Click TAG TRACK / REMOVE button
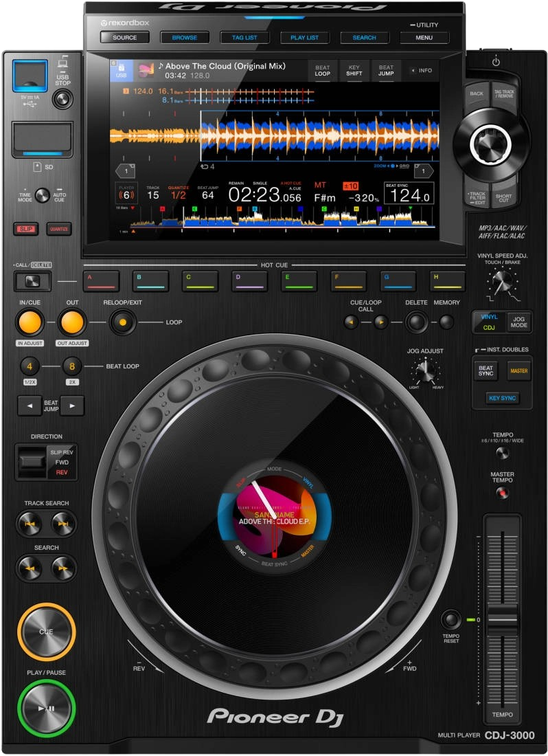 click(x=504, y=95)
